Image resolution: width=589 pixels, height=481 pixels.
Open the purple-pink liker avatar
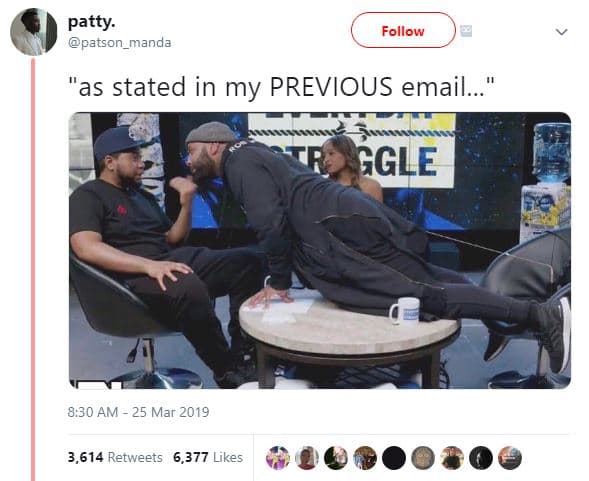(278, 458)
